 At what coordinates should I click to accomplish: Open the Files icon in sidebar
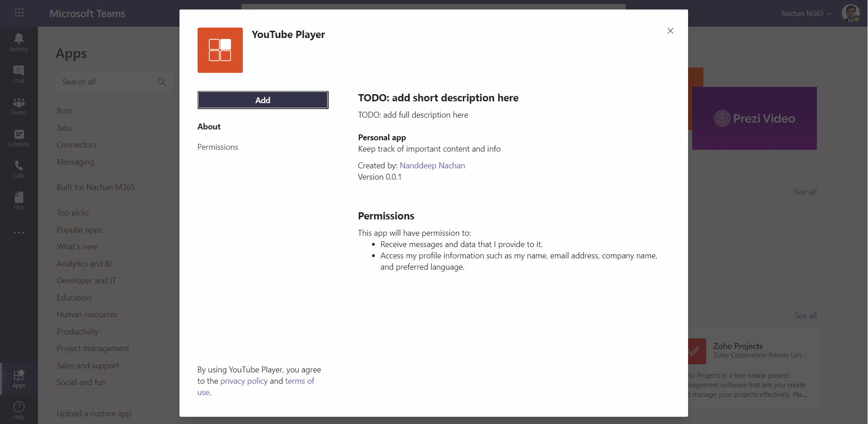point(19,201)
